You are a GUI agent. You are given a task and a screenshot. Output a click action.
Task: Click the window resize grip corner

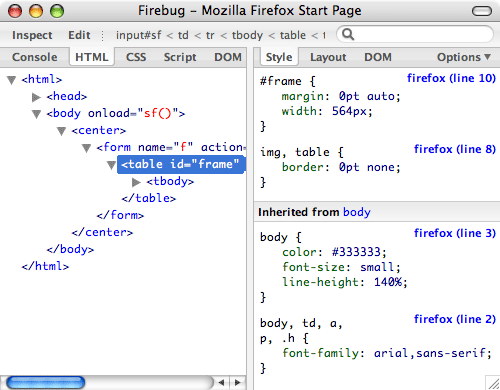pyautogui.click(x=493, y=383)
